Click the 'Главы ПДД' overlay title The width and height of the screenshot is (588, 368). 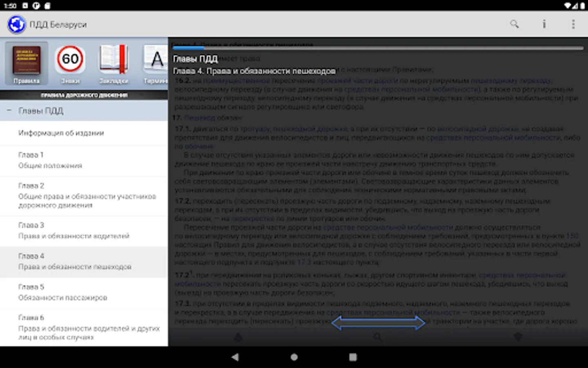[195, 59]
